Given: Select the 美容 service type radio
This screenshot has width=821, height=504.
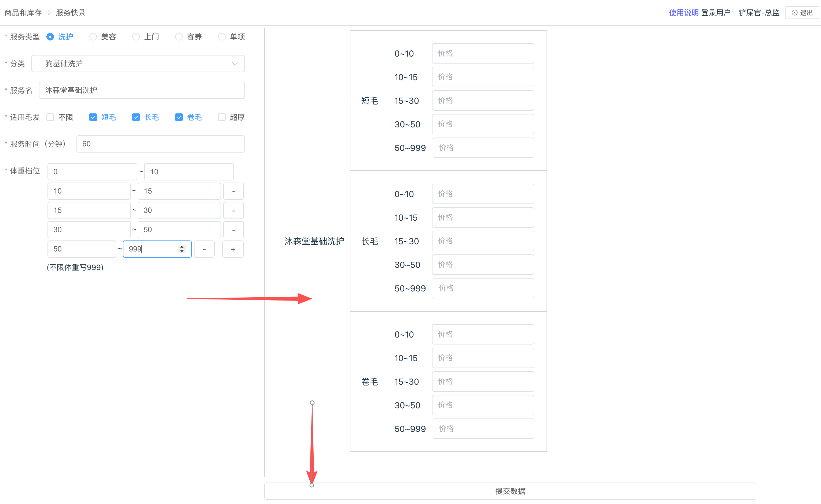Looking at the screenshot, I should click(x=93, y=37).
